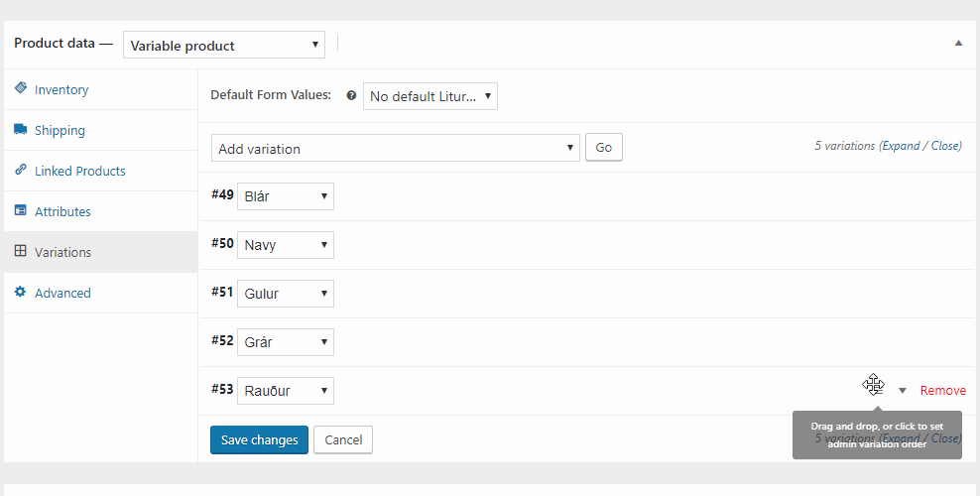Screen dimensions: 980x496
Task: Collapse the Product data panel arrow
Action: (x=958, y=44)
